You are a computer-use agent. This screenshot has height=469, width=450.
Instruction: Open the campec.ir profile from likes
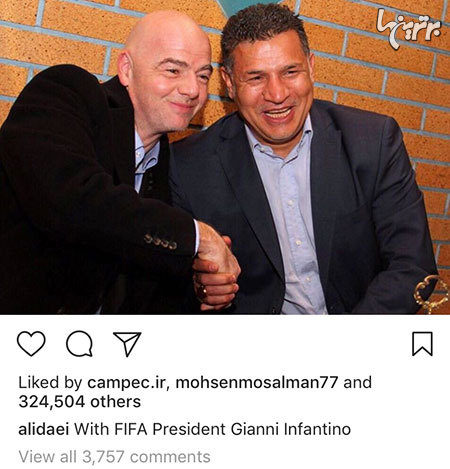click(x=126, y=382)
